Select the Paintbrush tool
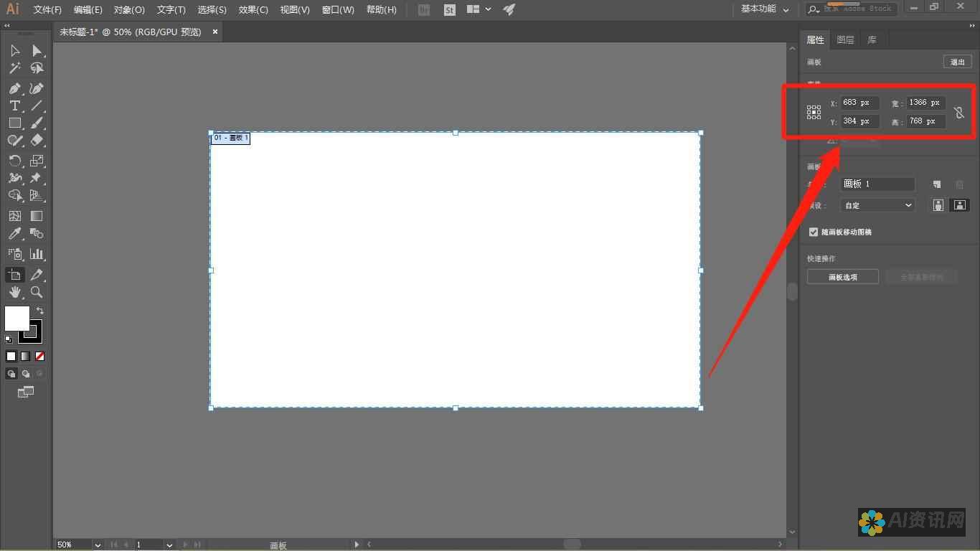Viewport: 980px width, 551px height. pos(37,123)
